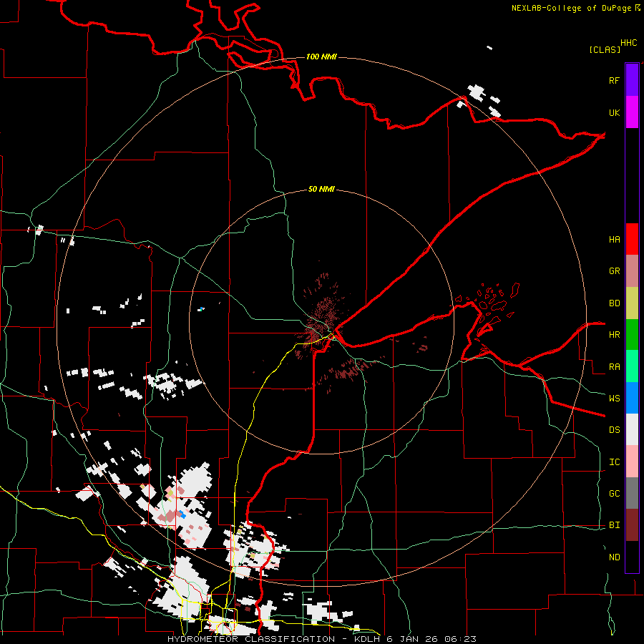Pick the HR green legend swatch
644x644 pixels.
pos(632,335)
